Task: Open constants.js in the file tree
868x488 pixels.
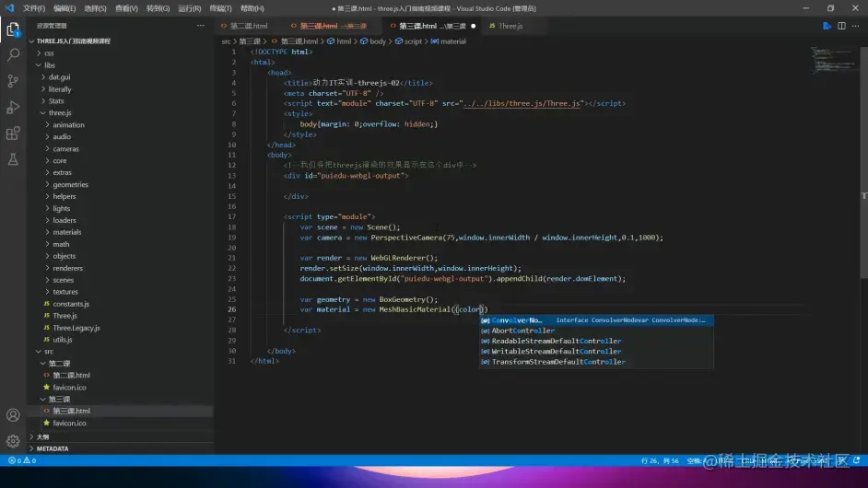Action: [x=71, y=304]
